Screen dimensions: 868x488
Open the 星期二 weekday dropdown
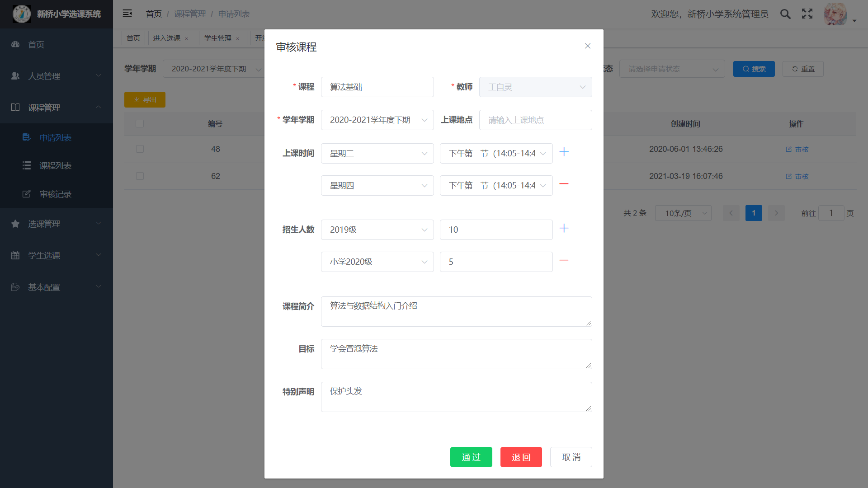coord(377,153)
